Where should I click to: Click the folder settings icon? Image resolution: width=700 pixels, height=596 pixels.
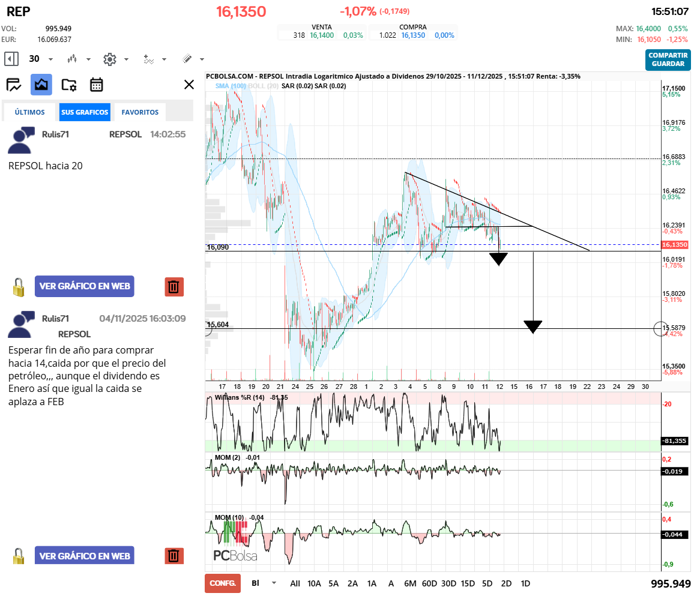[x=69, y=85]
